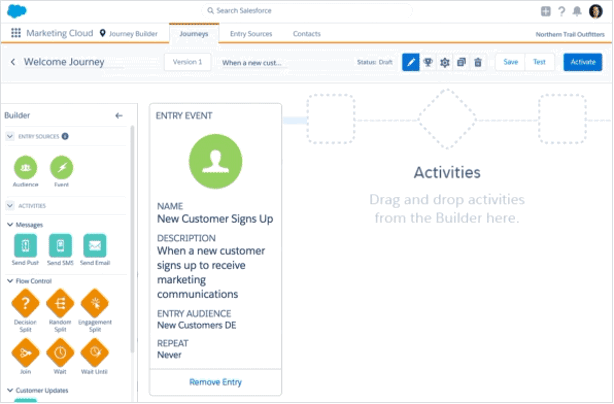The image size is (614, 404).
Task: Click the first empty square activity placeholder
Action: 331,119
